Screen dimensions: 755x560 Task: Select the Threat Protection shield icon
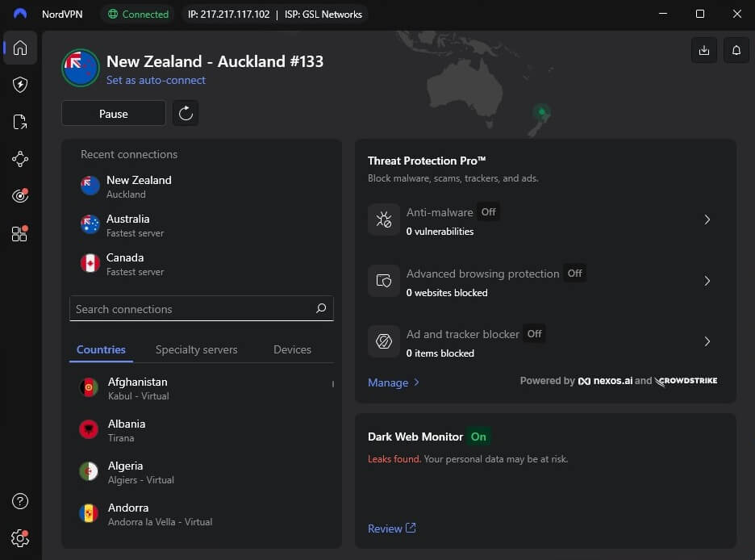point(20,85)
